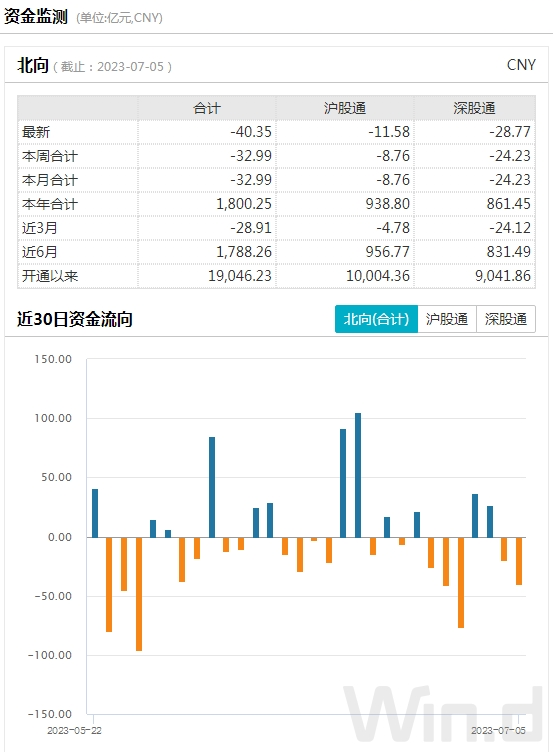This screenshot has width=553, height=752.
Task: Click the tallest blue bar above 100
Action: tap(358, 475)
